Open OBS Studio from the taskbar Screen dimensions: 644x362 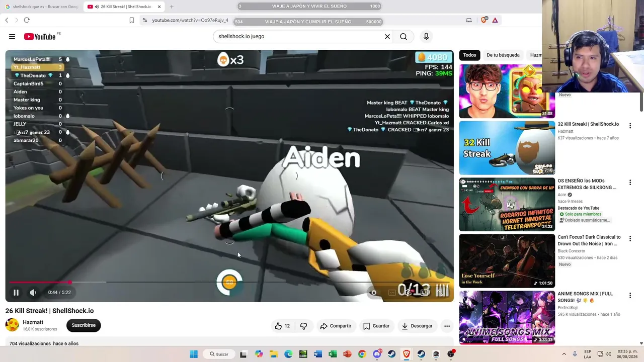tap(451, 354)
